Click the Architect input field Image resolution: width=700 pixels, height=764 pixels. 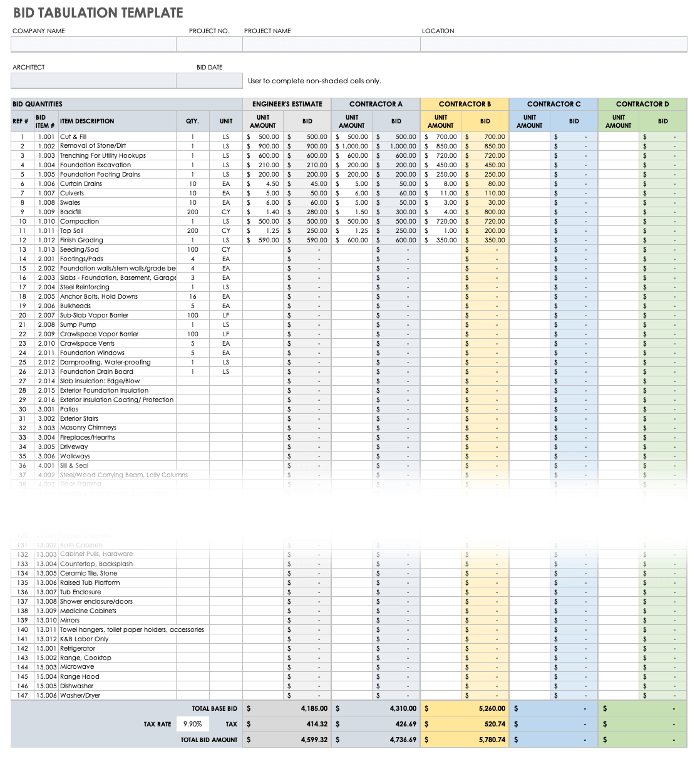coord(93,81)
